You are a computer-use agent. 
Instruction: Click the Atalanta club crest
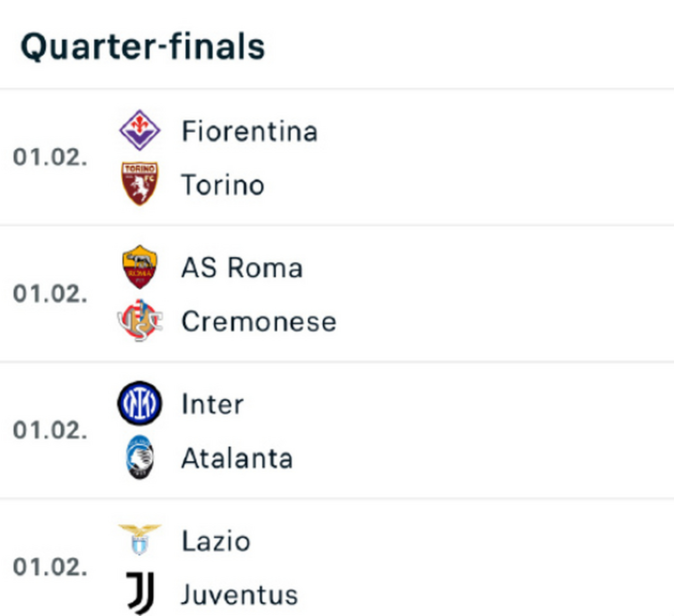point(140,457)
